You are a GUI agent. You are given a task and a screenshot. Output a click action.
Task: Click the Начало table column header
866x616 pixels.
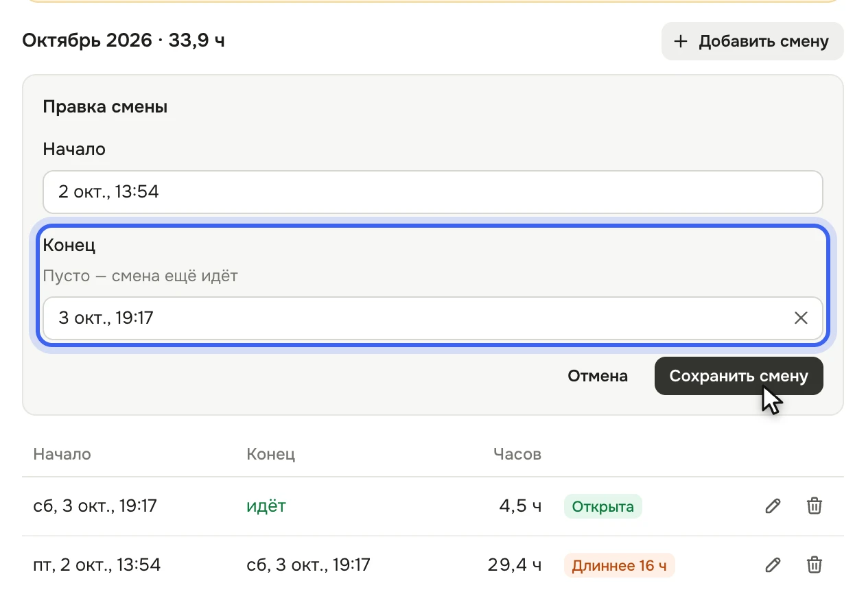click(62, 454)
